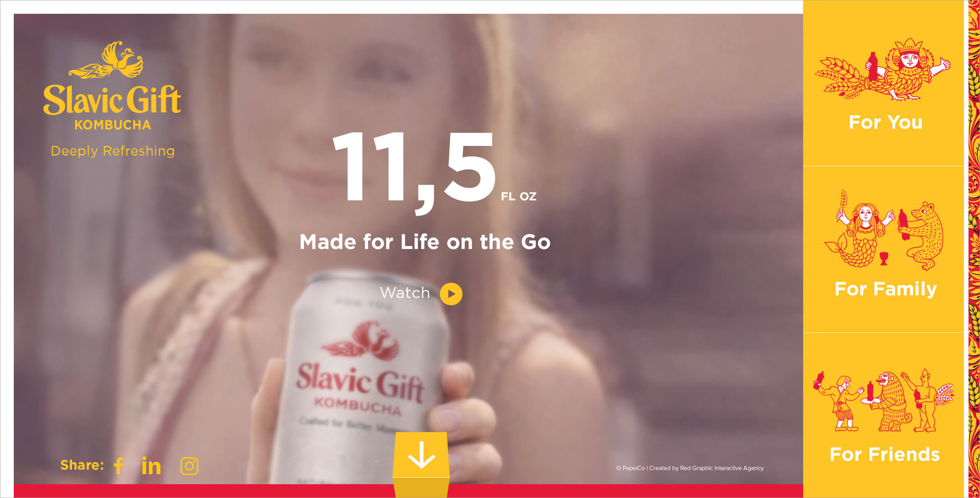Viewport: 980px width, 498px height.
Task: Click the Facebook share icon
Action: [x=119, y=466]
